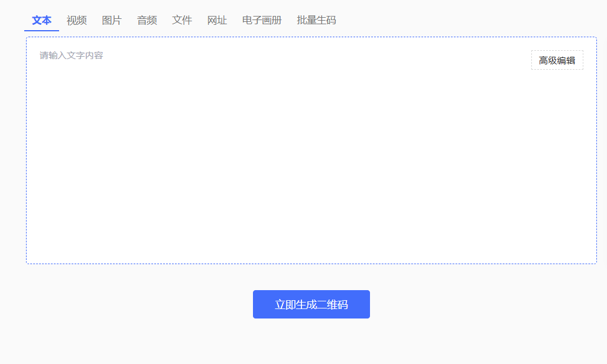Screen dimensions: 607x364
Task: Click the 高级编辑 button
Action: point(557,60)
